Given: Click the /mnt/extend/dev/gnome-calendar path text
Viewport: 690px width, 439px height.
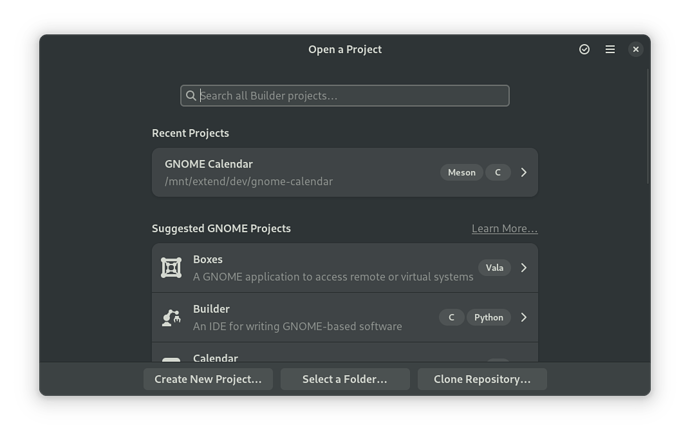Looking at the screenshot, I should 249,182.
